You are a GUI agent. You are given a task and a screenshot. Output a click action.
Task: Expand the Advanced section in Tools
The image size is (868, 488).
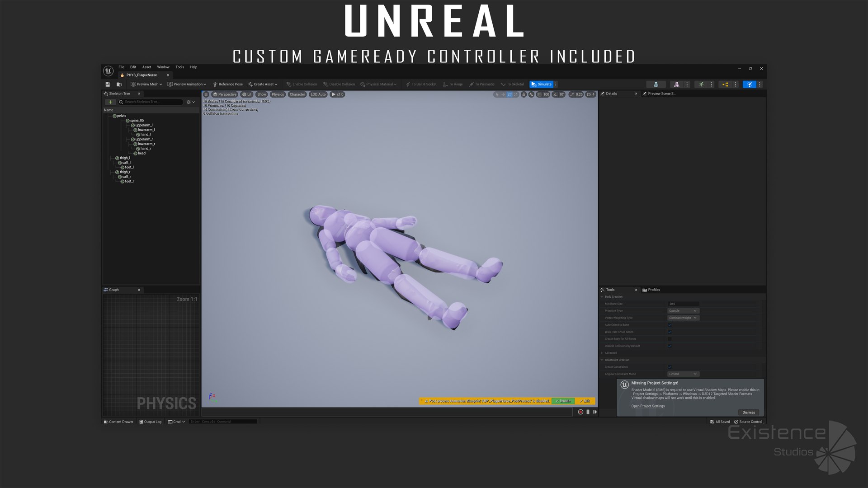click(602, 353)
